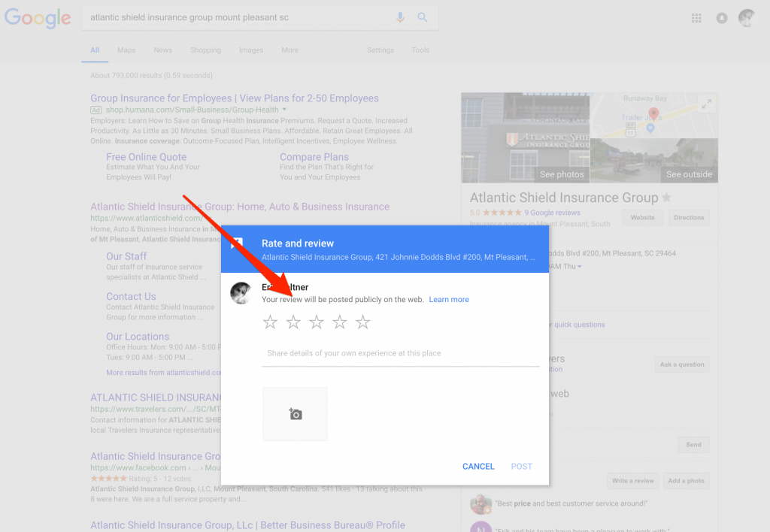Open Google notifications bell
The image size is (770, 532).
[721, 18]
